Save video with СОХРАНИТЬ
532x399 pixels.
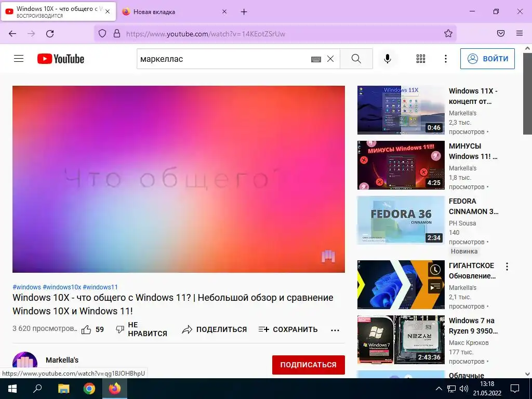pos(288,329)
